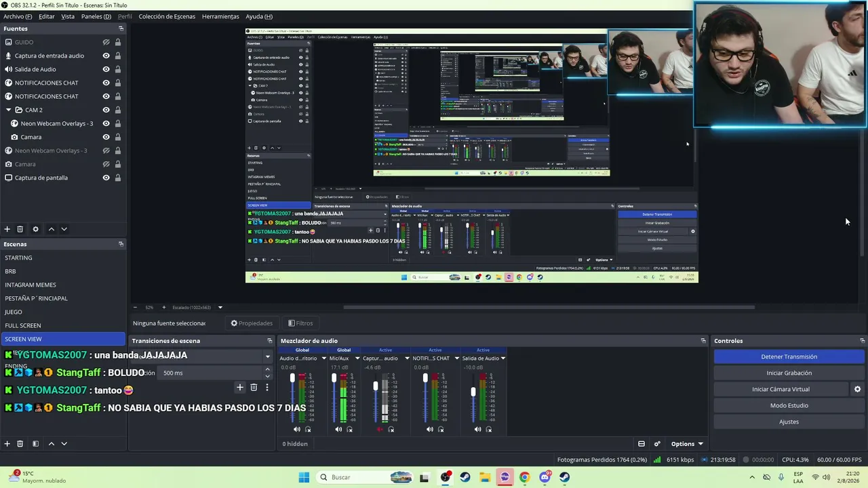Open virtual camera settings gear

click(857, 389)
